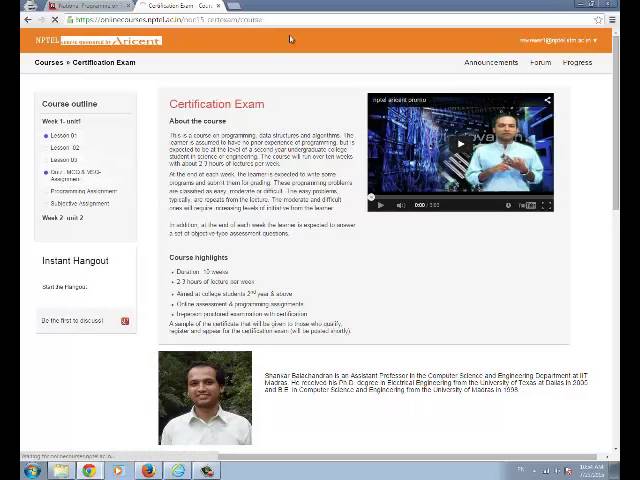This screenshot has height=480, width=640.
Task: Bookmark page with the star icon
Action: click(x=598, y=20)
